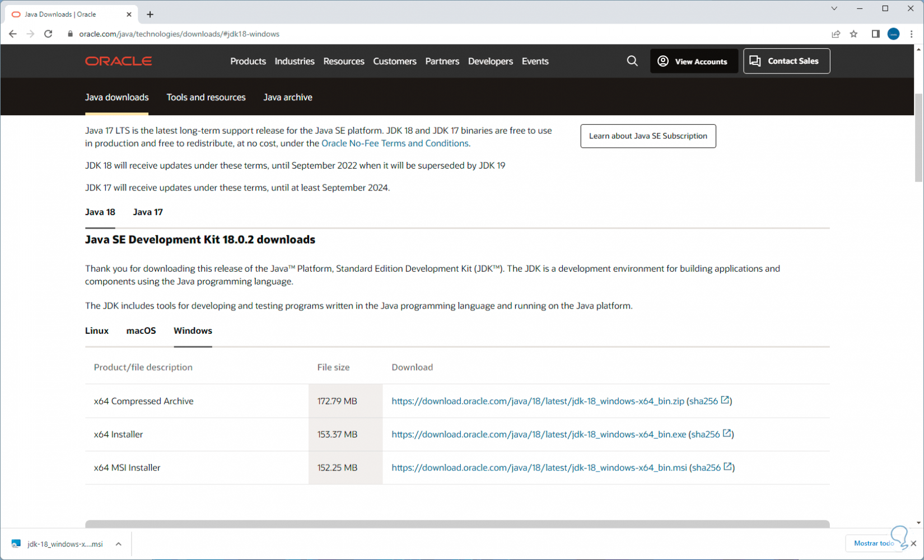Click the Contact Sales button
924x560 pixels.
[786, 61]
